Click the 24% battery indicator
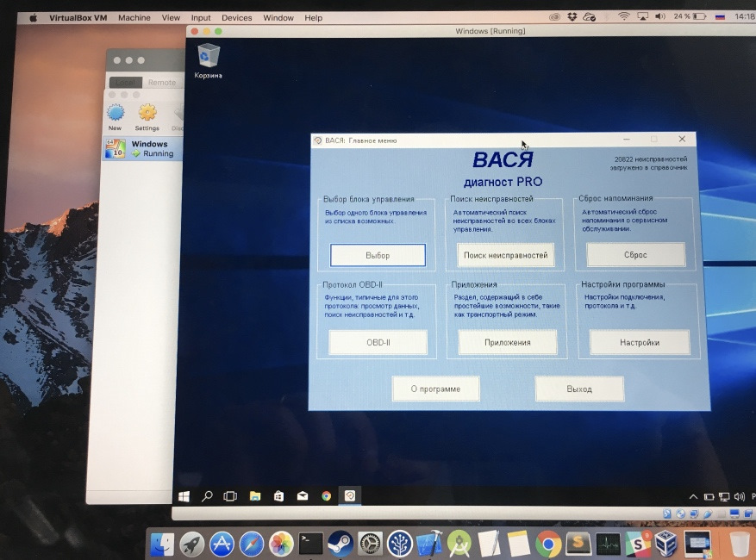This screenshot has width=756, height=560. pos(690,16)
